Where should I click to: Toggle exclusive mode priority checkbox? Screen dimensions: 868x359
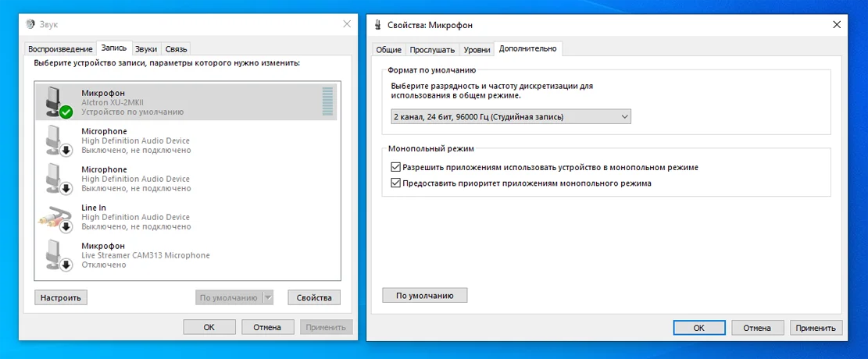[x=395, y=183]
